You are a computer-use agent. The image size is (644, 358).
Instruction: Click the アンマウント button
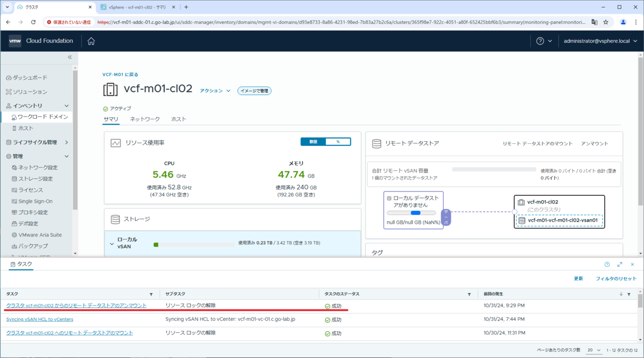(x=595, y=144)
